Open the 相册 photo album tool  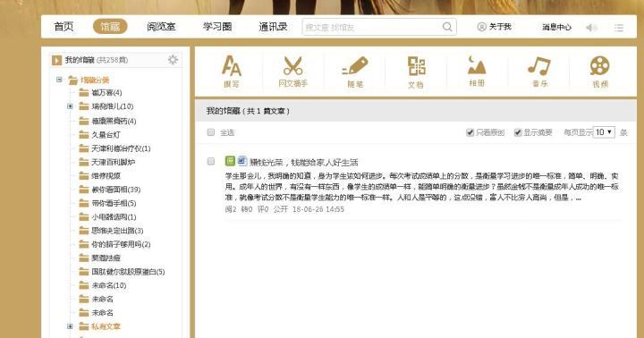[x=477, y=72]
